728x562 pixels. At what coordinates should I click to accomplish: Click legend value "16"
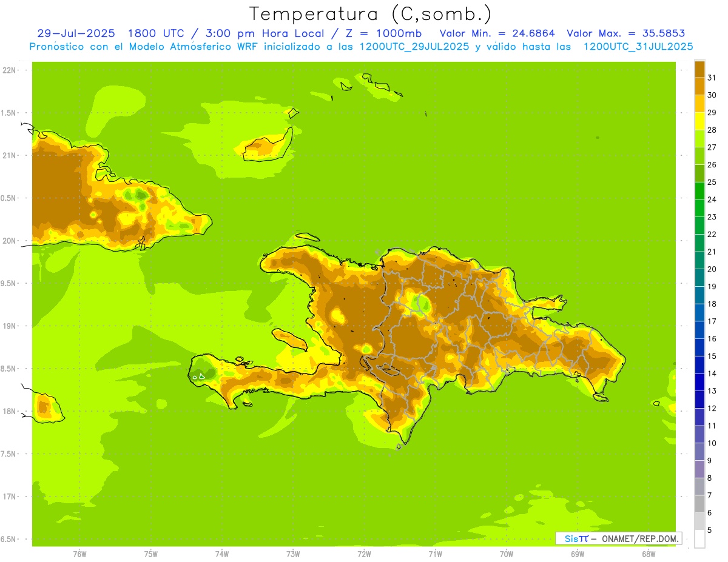click(x=712, y=339)
